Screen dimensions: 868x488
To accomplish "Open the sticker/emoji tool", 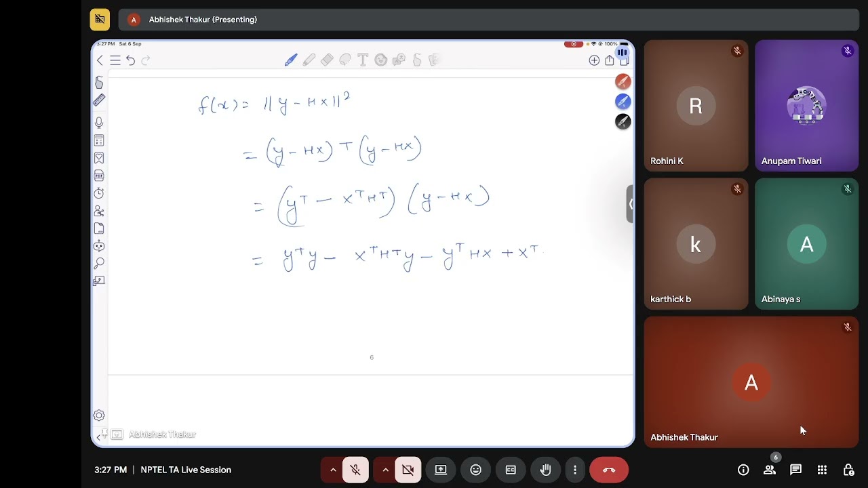I will click(x=381, y=60).
